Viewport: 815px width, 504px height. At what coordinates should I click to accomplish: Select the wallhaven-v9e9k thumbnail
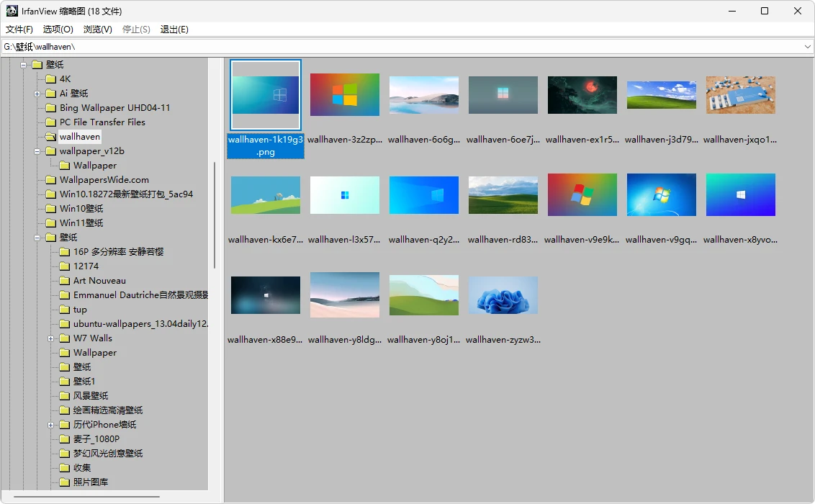click(x=582, y=195)
